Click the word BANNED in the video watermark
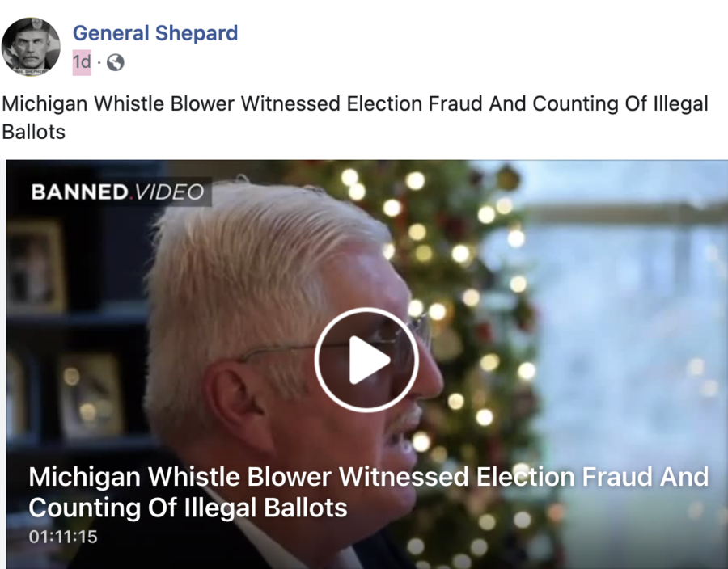The height and width of the screenshot is (569, 728). coord(79,192)
